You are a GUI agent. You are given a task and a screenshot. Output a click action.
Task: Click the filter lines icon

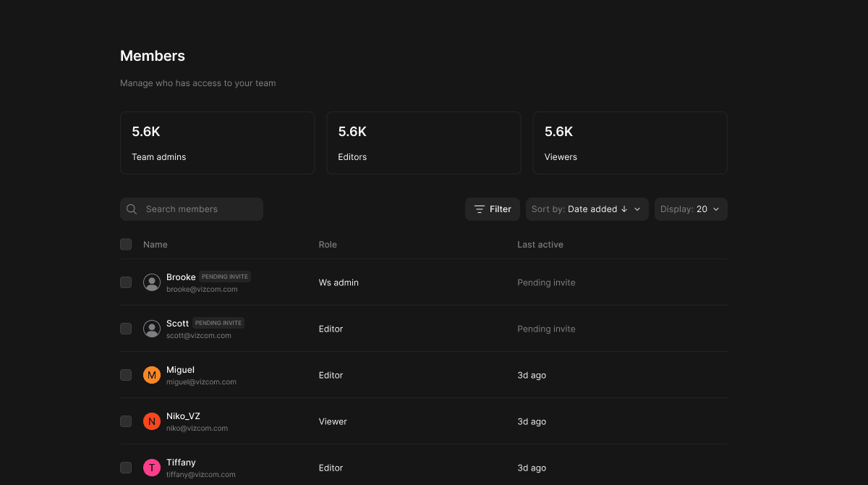[x=480, y=209]
